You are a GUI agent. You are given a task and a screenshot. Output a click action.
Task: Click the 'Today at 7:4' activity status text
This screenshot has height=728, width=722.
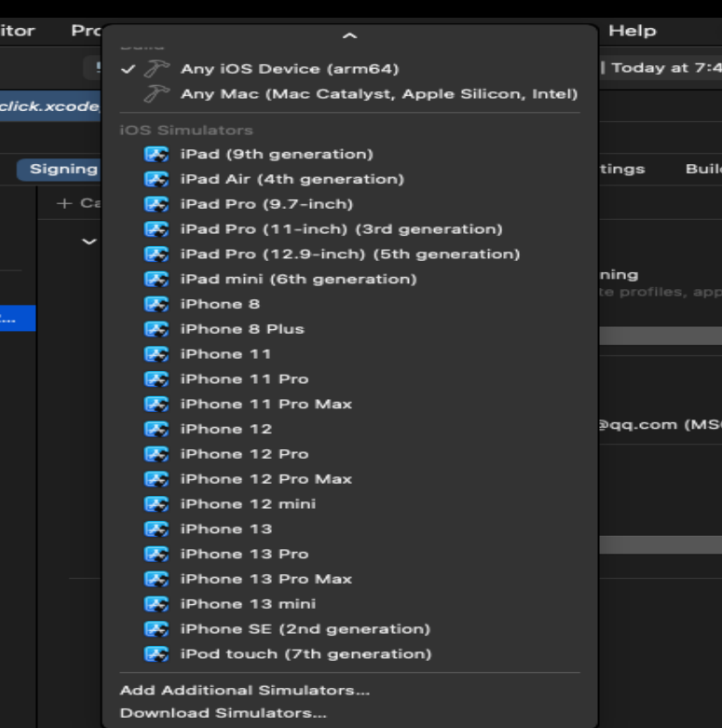[x=667, y=68]
